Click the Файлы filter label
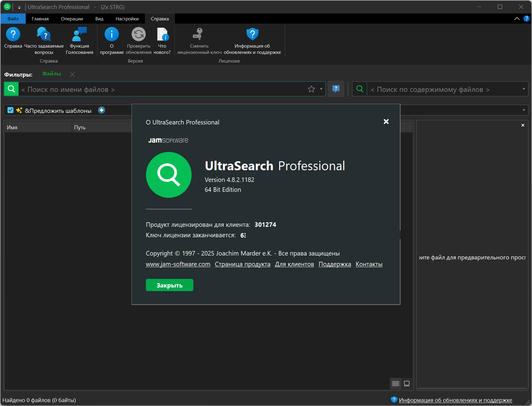The image size is (532, 406). click(52, 74)
